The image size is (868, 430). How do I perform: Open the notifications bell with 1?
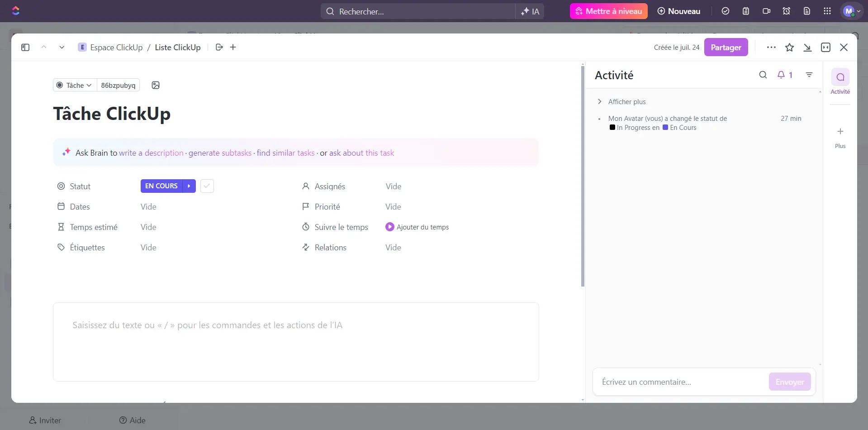coord(785,75)
